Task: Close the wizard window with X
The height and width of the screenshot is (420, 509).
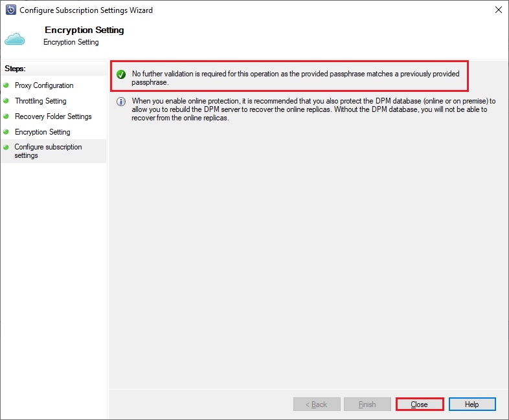Action: tap(499, 10)
